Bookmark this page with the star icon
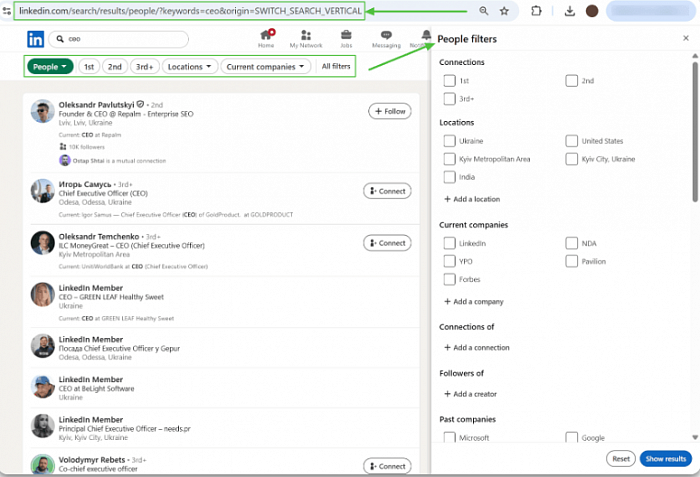Screen dimensions: 700x477 click(x=504, y=11)
